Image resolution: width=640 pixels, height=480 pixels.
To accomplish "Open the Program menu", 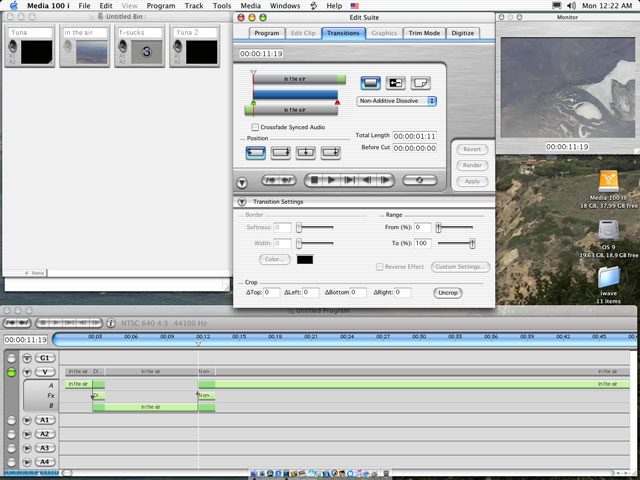I will pos(160,6).
